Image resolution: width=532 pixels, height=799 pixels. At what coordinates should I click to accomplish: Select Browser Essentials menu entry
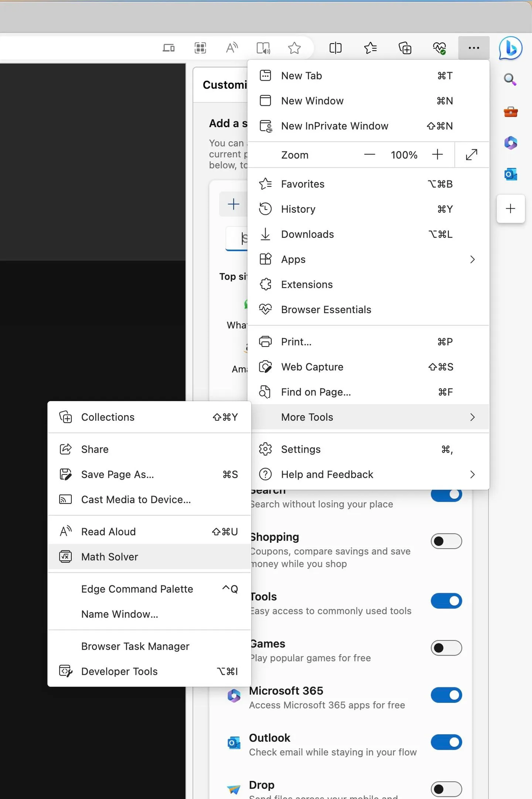tap(368, 309)
